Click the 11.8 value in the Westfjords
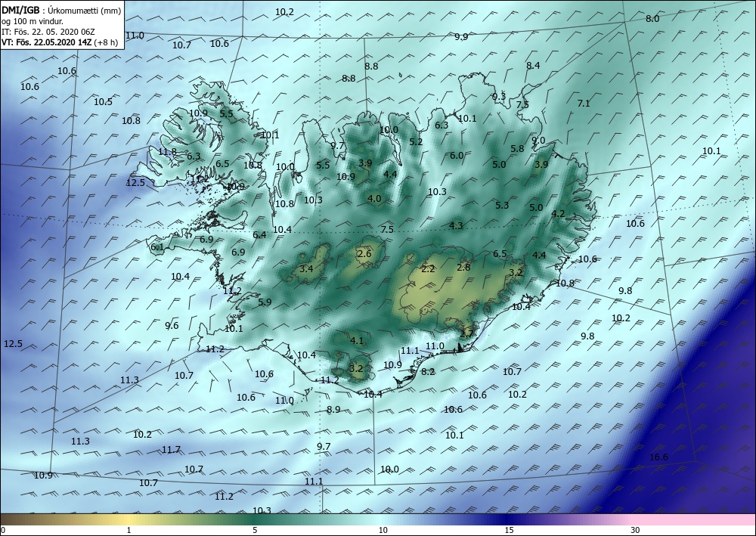 (x=167, y=152)
